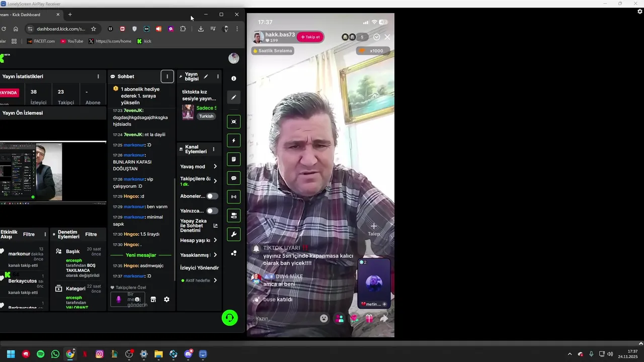This screenshot has width=644, height=362.
Task: Follow hakk.bas73 with Takip et button
Action: [310, 37]
